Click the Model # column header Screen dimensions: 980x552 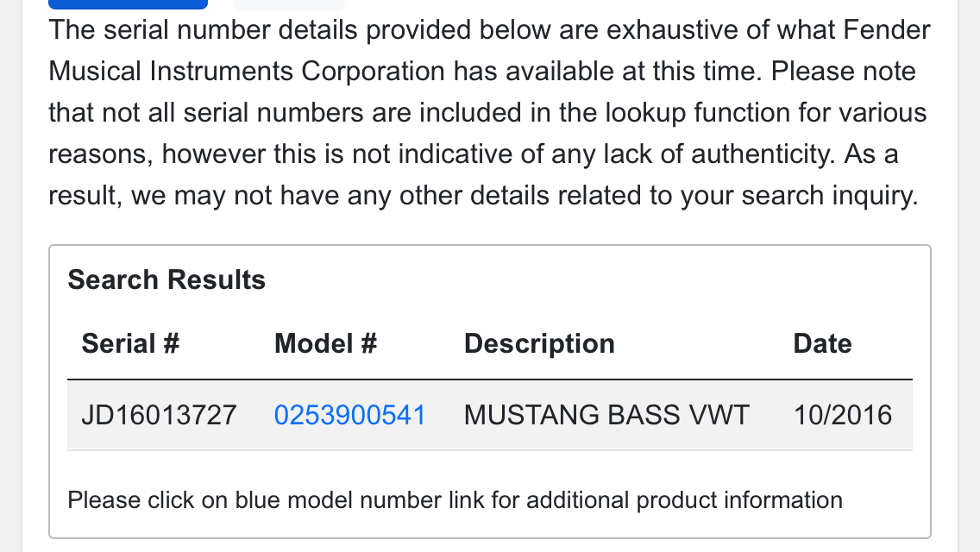(325, 343)
